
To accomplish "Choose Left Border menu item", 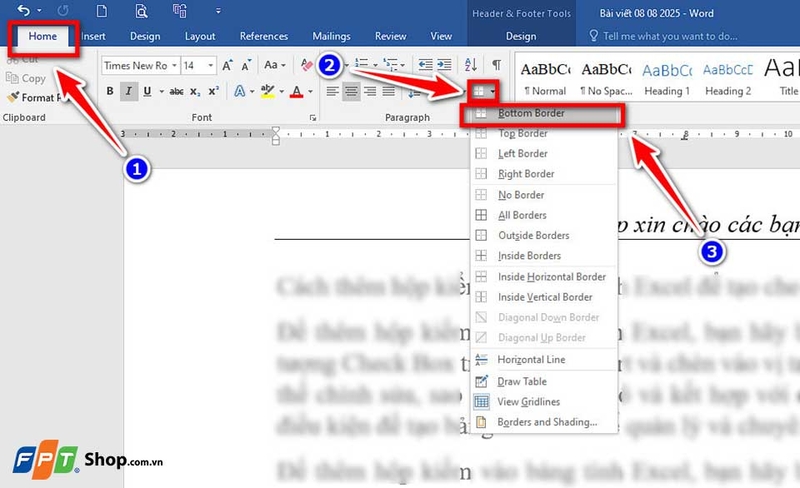I will [x=544, y=154].
